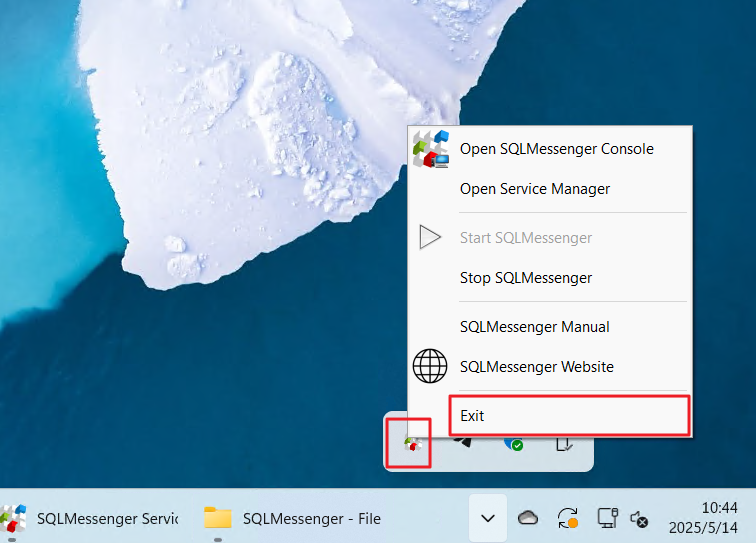Switch to SQLMessenger - File Explorer taskbar button
This screenshot has width=756, height=543.
coord(293,518)
